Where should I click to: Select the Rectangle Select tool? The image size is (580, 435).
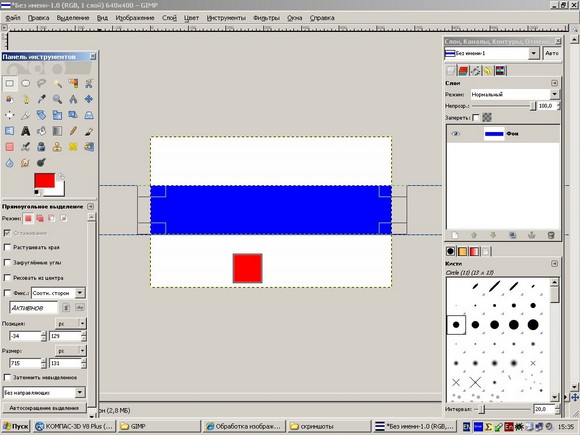click(x=10, y=83)
